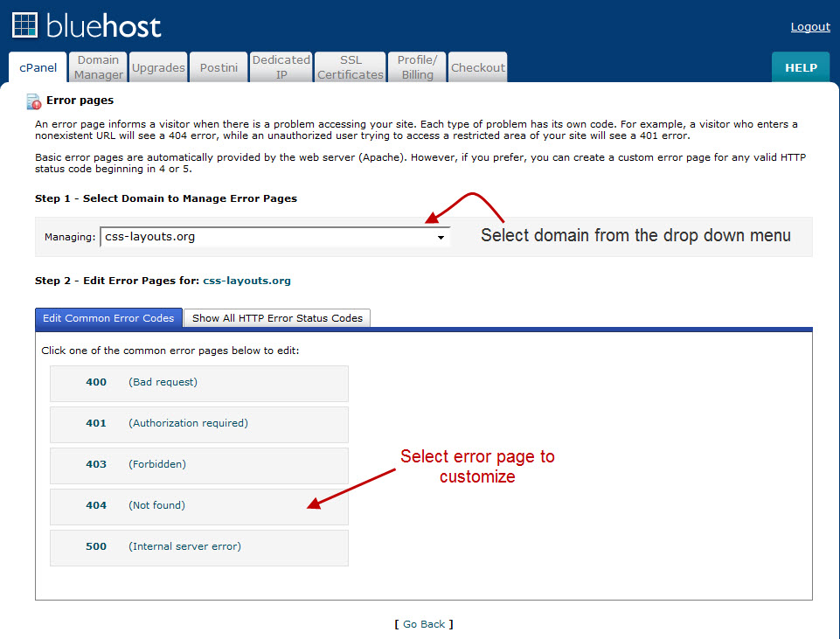Open the Managing domain dropdown
Image resolution: width=840 pixels, height=639 pixels.
tap(274, 237)
